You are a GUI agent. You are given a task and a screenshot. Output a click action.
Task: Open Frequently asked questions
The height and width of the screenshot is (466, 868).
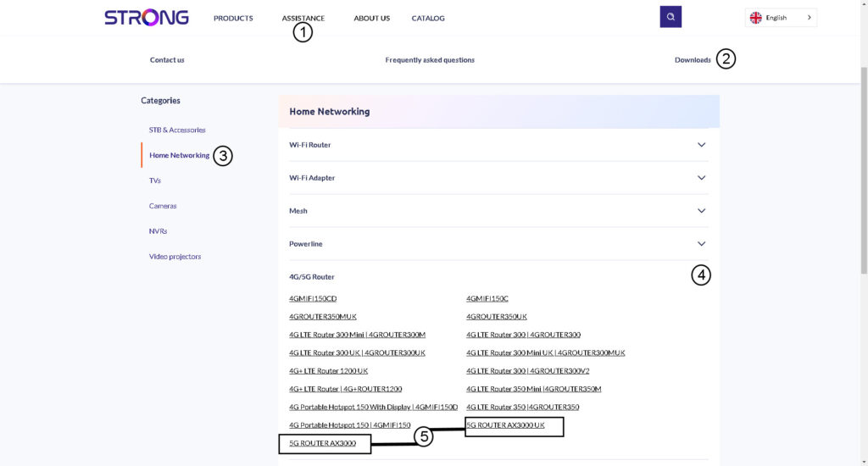430,60
